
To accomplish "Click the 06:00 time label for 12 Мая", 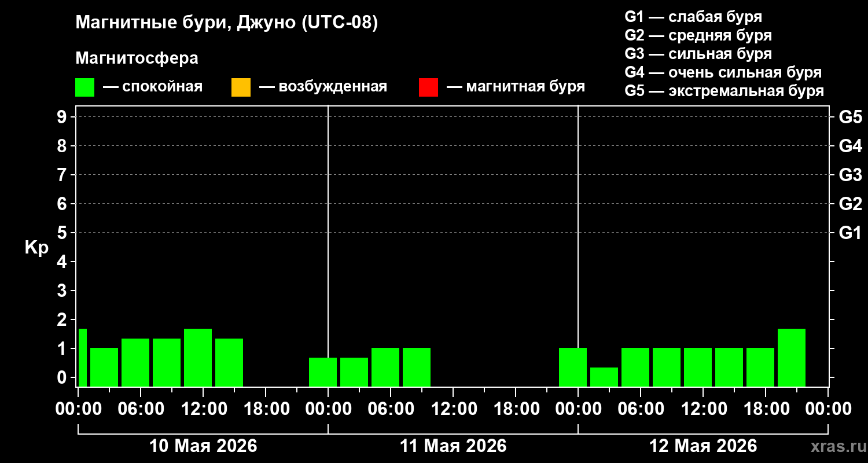I will click(x=641, y=409).
